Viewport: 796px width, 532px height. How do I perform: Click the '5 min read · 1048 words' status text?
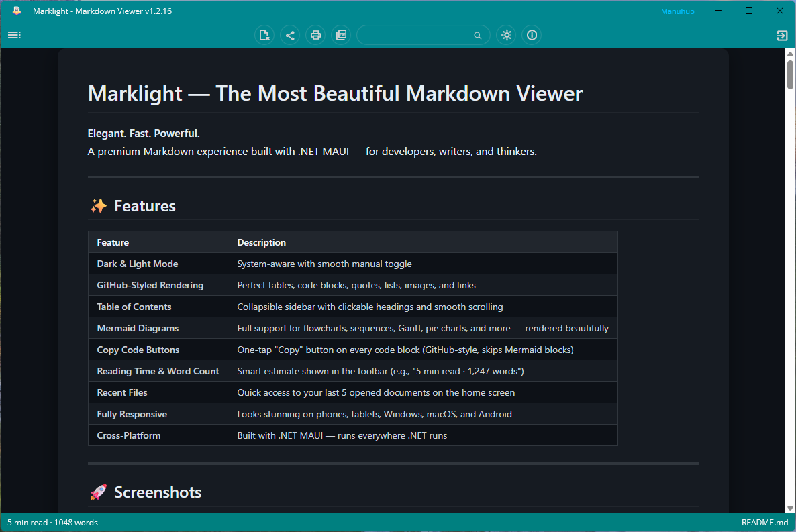click(52, 523)
